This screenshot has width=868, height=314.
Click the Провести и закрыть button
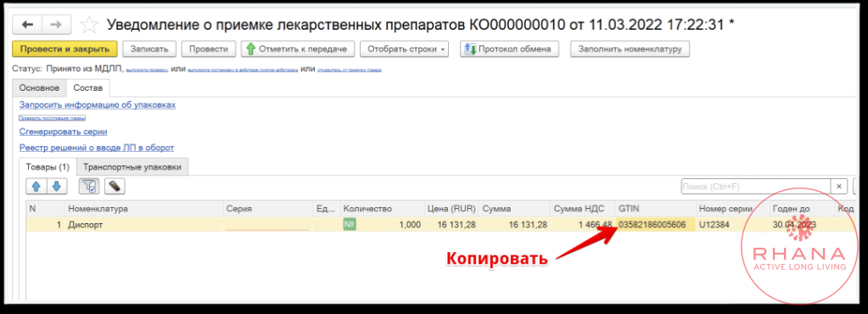coord(64,48)
